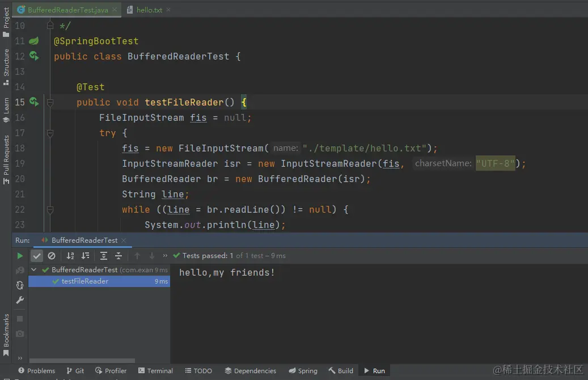
Task: Close the BufferedReaderTest.java tab
Action: (115, 10)
